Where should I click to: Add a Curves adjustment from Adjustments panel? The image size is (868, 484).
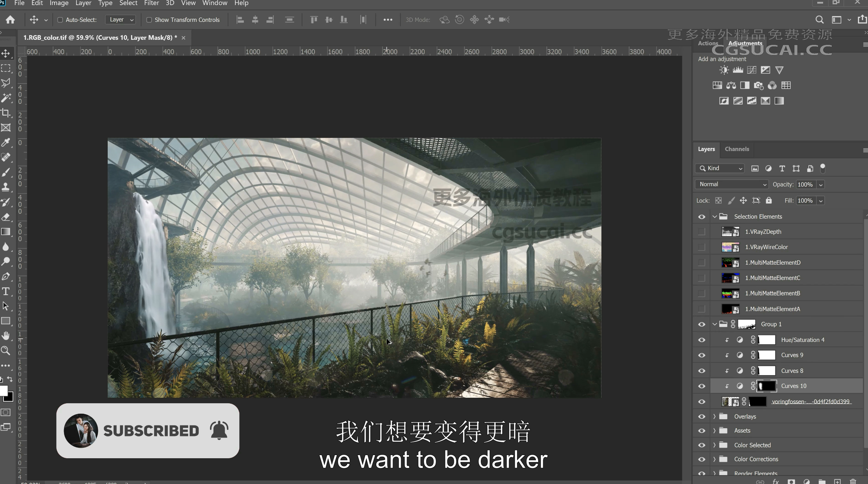click(752, 70)
